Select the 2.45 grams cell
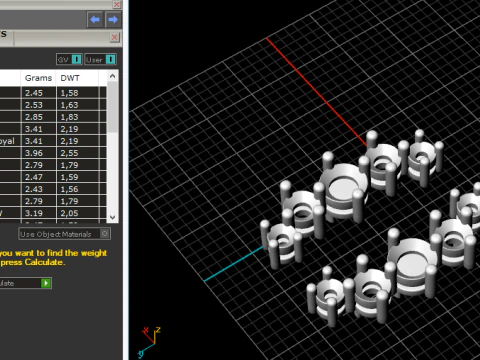The width and height of the screenshot is (480, 360). [x=38, y=93]
